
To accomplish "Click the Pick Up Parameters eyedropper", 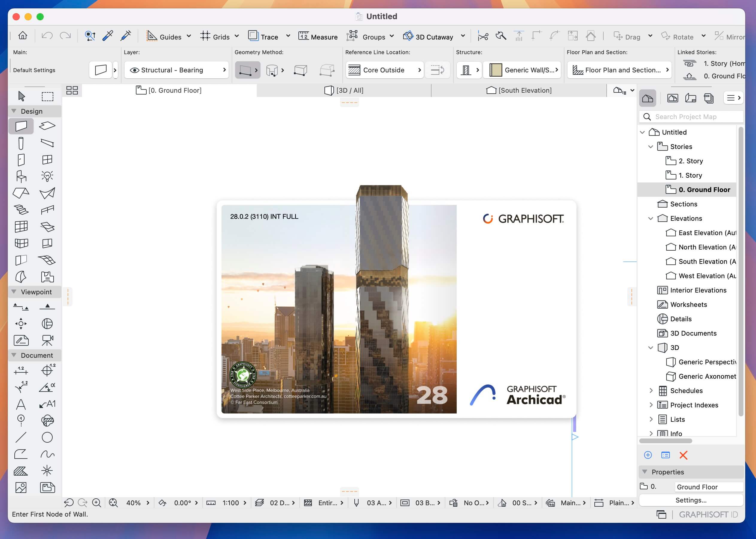I will [x=107, y=36].
